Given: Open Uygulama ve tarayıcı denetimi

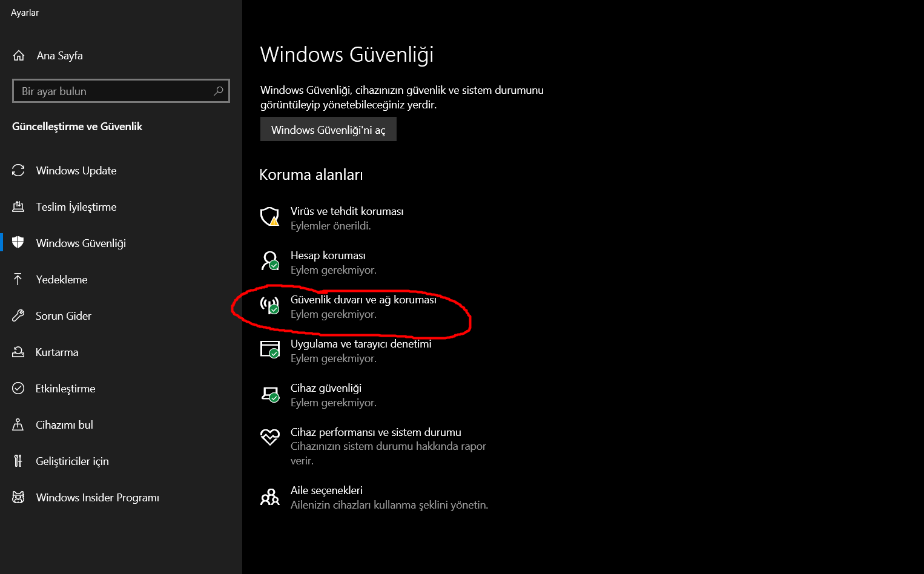Looking at the screenshot, I should 361,344.
